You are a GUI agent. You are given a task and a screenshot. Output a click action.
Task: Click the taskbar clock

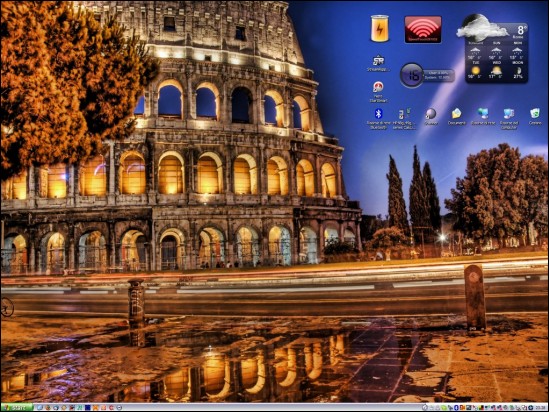click(540, 408)
